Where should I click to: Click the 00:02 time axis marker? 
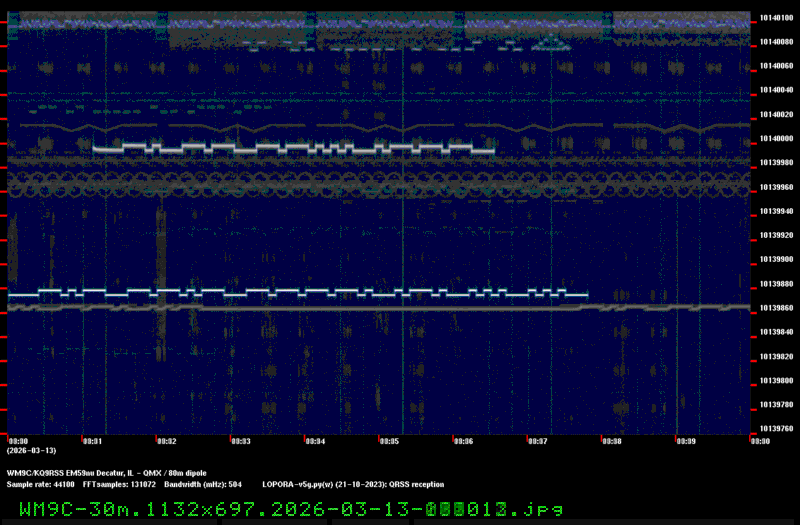coord(167,441)
